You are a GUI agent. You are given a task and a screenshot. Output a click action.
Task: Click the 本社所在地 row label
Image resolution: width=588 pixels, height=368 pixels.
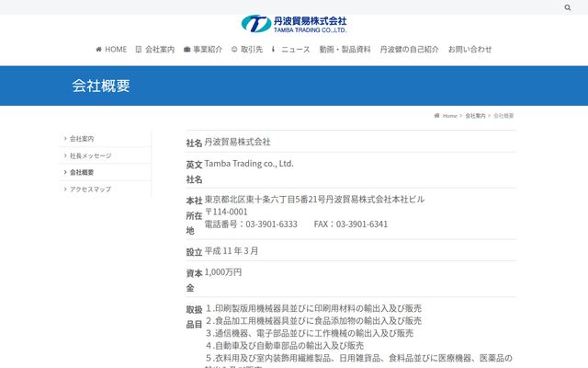194,215
